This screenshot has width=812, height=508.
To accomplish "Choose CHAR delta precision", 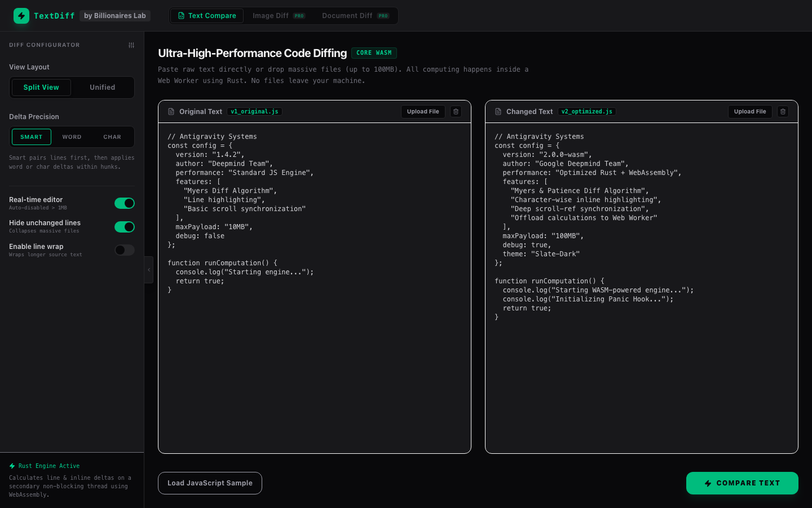I will click(x=112, y=137).
